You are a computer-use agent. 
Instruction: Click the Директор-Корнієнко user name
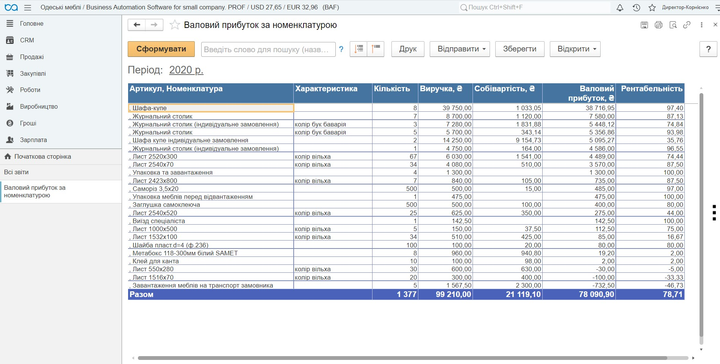coord(687,7)
